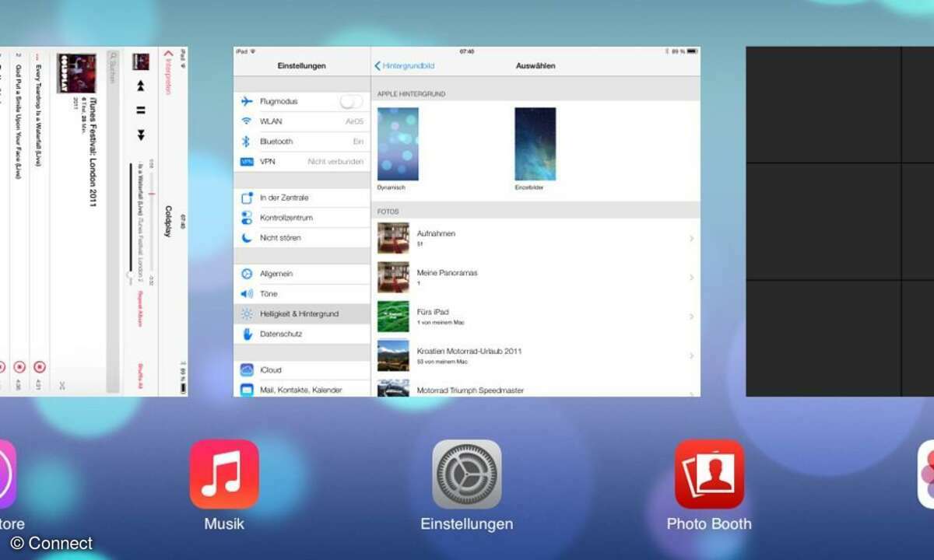Screen dimensions: 934x560
Task: Open Kontrollzentrum icon in sidebar
Action: [x=247, y=218]
